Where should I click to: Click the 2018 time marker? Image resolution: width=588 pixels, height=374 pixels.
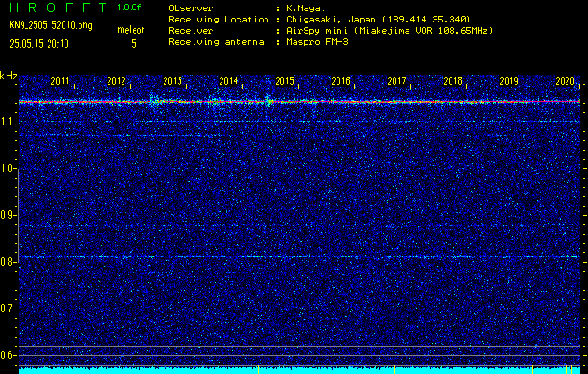(453, 81)
